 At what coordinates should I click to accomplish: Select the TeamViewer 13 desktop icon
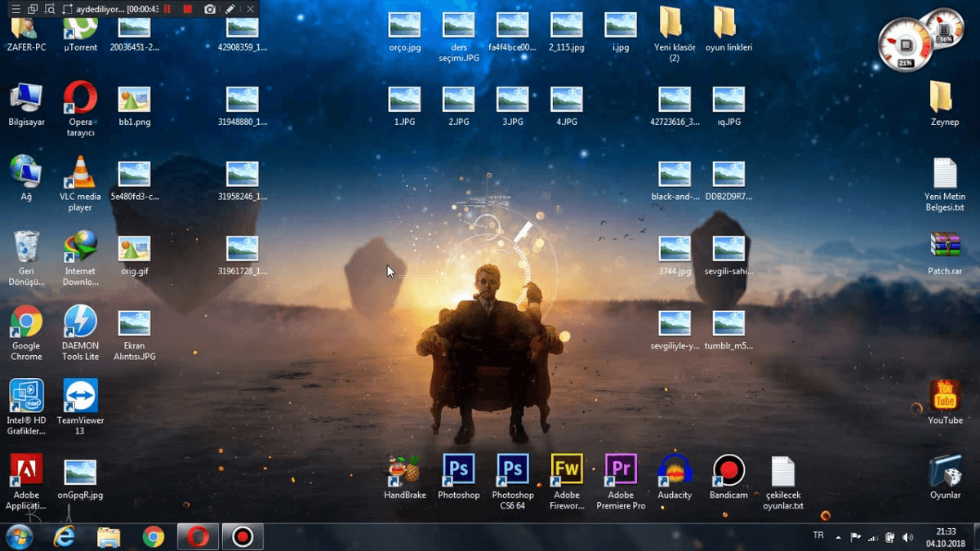coord(80,397)
